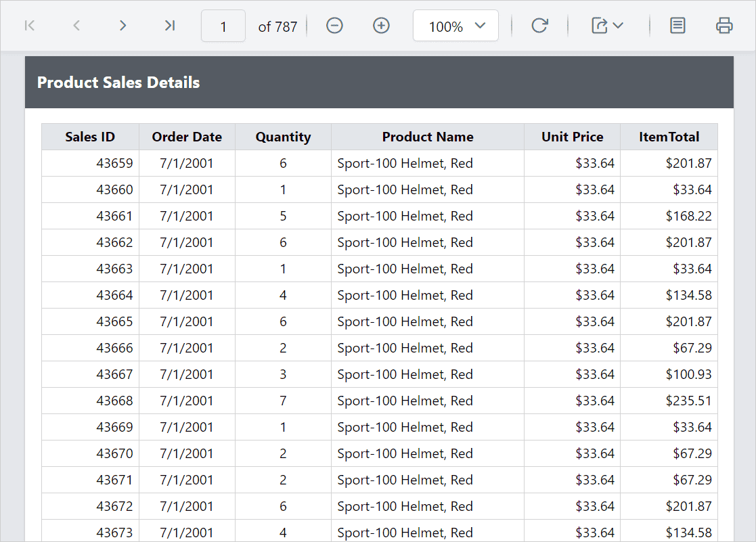Click Quantity value 7 in row 43668

click(283, 401)
